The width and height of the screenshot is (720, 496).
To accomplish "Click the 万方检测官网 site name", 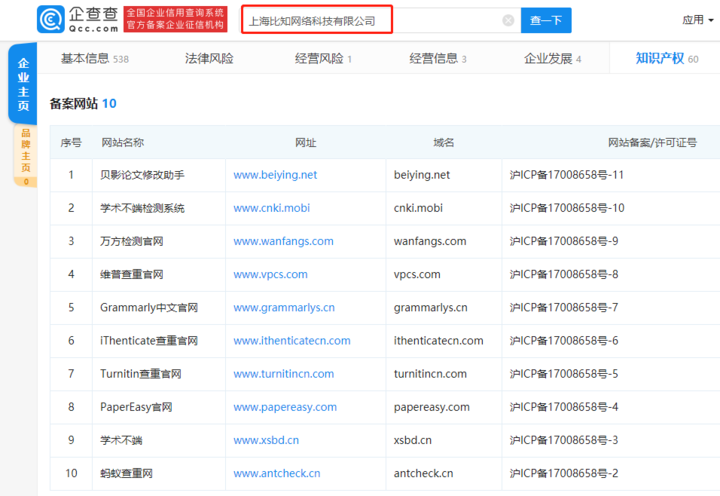I will click(132, 241).
